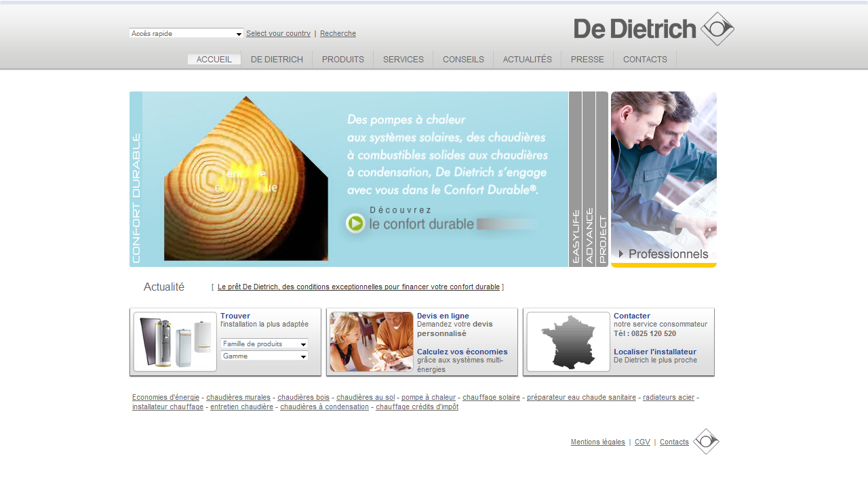Screen dimensions: 868x498
Task: Open the chaudières bois link
Action: pos(304,398)
